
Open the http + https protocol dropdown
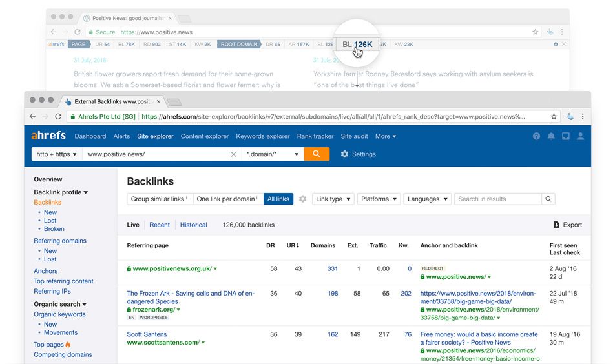(x=56, y=154)
